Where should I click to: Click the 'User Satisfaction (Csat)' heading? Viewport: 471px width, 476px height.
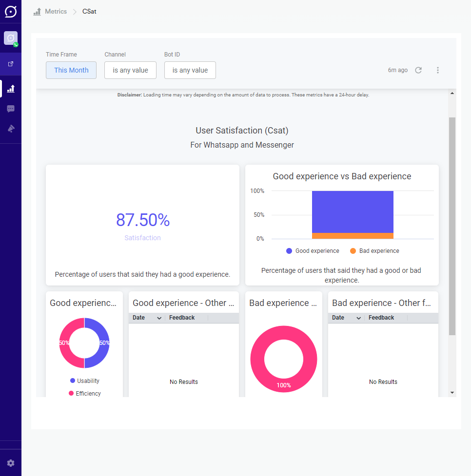click(x=242, y=131)
